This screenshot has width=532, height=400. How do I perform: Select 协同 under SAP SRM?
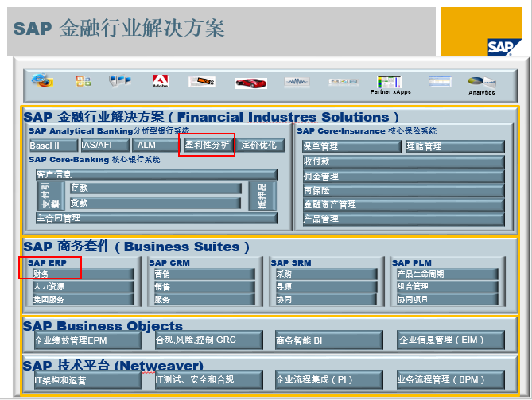click(326, 300)
